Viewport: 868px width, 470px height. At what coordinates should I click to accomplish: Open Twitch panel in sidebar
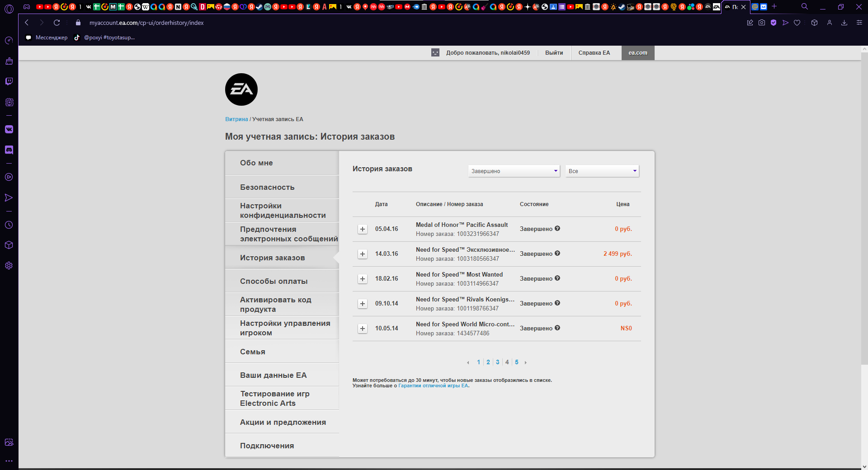click(9, 81)
